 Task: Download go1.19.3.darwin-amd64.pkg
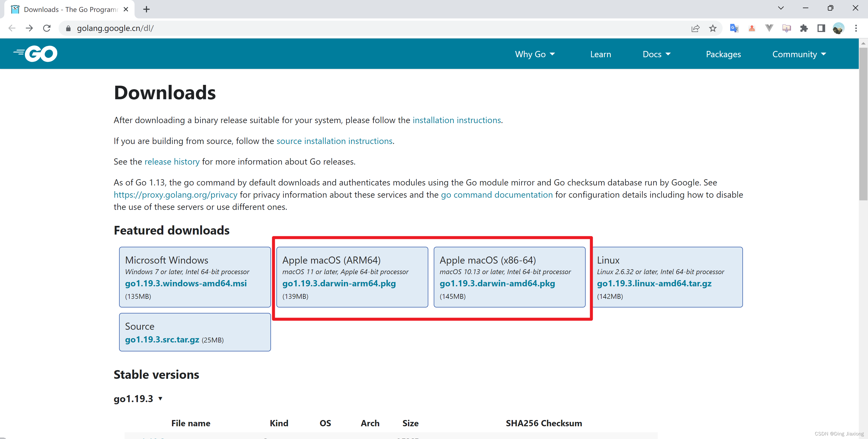coord(497,283)
